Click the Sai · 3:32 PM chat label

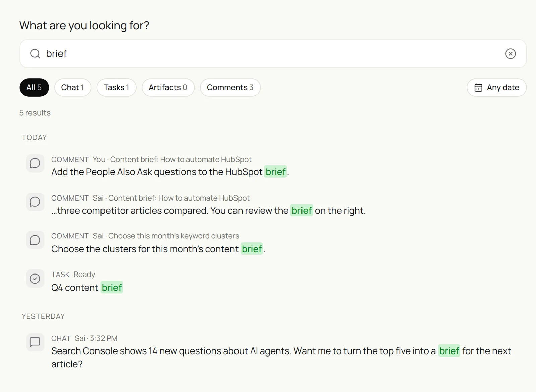pyautogui.click(x=96, y=338)
